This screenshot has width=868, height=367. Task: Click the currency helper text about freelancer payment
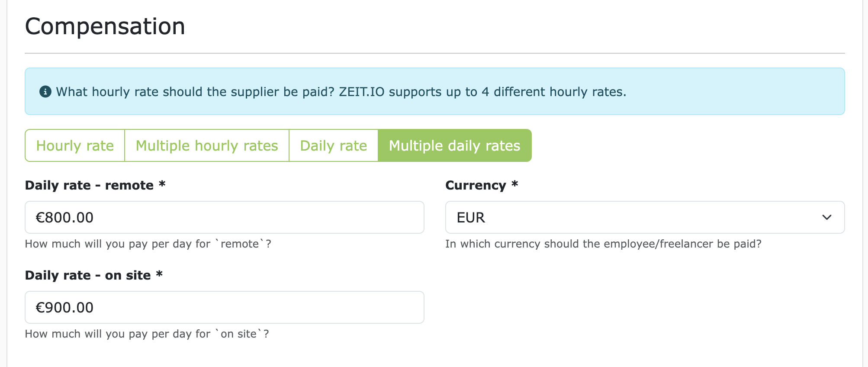(x=604, y=244)
